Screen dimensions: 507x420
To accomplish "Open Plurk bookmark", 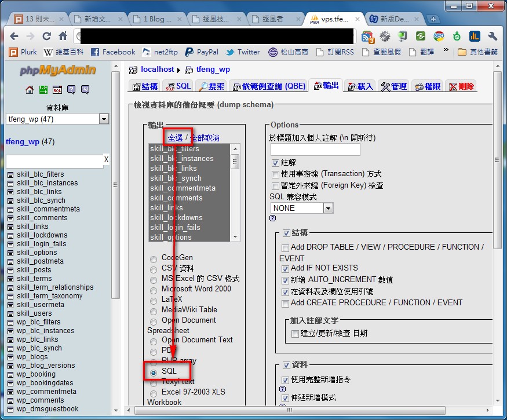I will (x=23, y=52).
